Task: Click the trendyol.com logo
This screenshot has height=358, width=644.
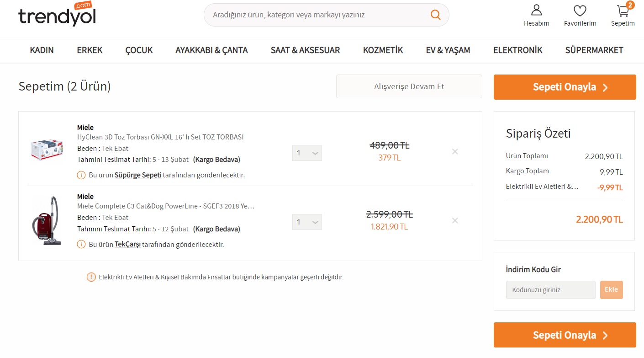Action: pos(57,14)
